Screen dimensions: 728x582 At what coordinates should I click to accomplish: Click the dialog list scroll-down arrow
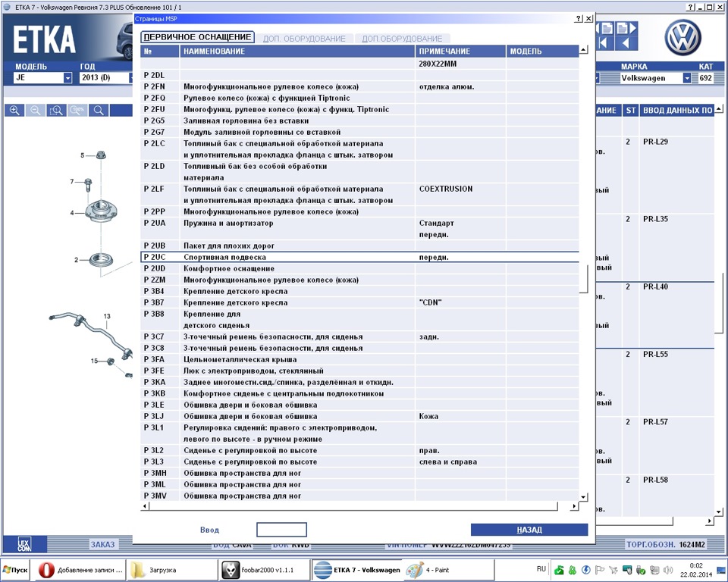point(584,496)
